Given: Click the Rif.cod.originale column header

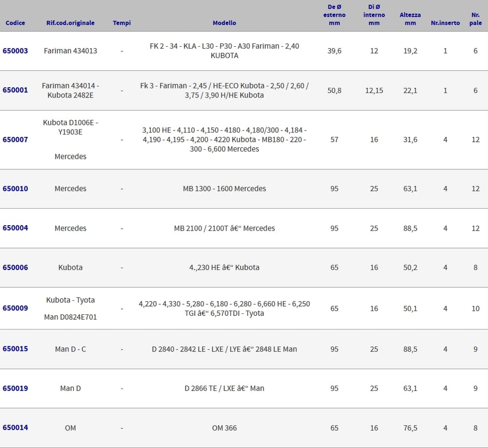Looking at the screenshot, I should (x=70, y=23).
